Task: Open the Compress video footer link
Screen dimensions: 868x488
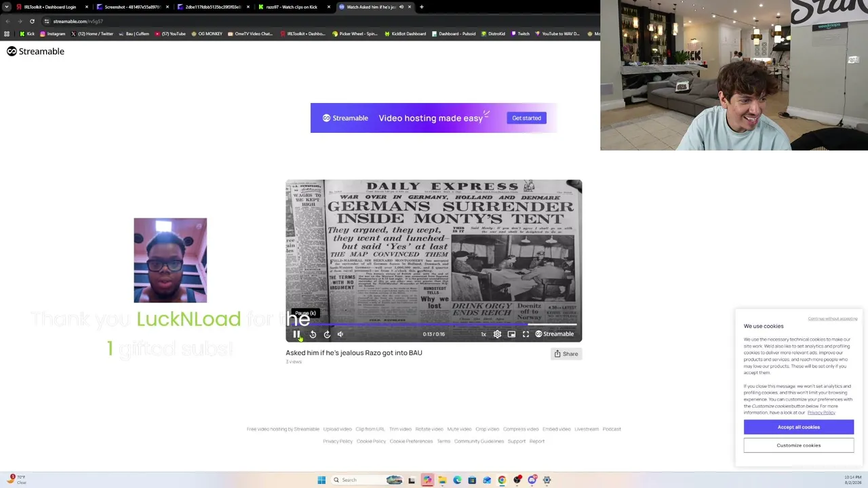Action: 521,429
